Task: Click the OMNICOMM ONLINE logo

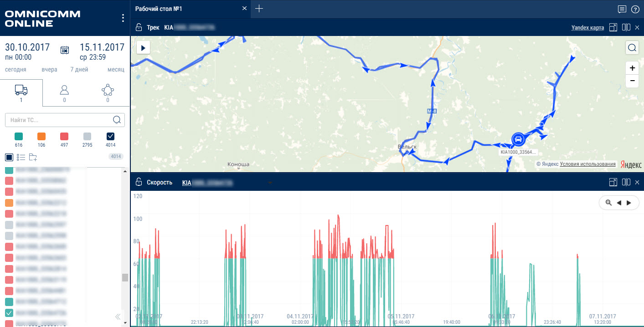Action: (x=42, y=19)
